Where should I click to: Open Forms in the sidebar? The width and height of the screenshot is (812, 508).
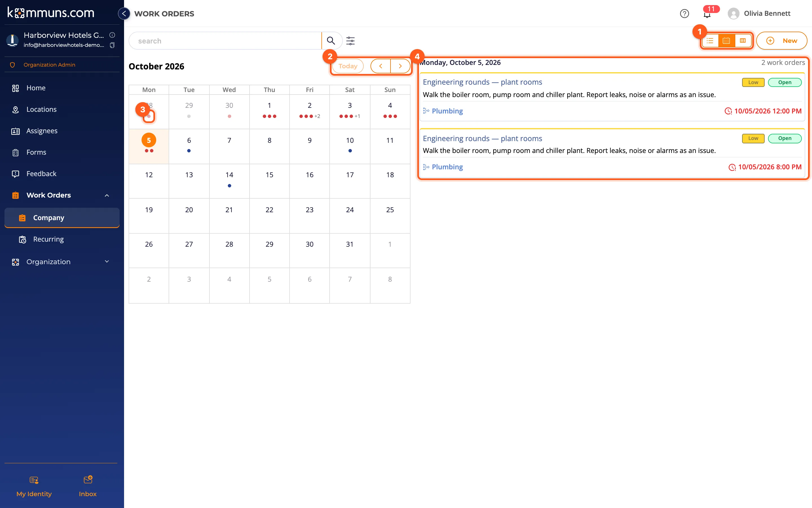click(62, 152)
